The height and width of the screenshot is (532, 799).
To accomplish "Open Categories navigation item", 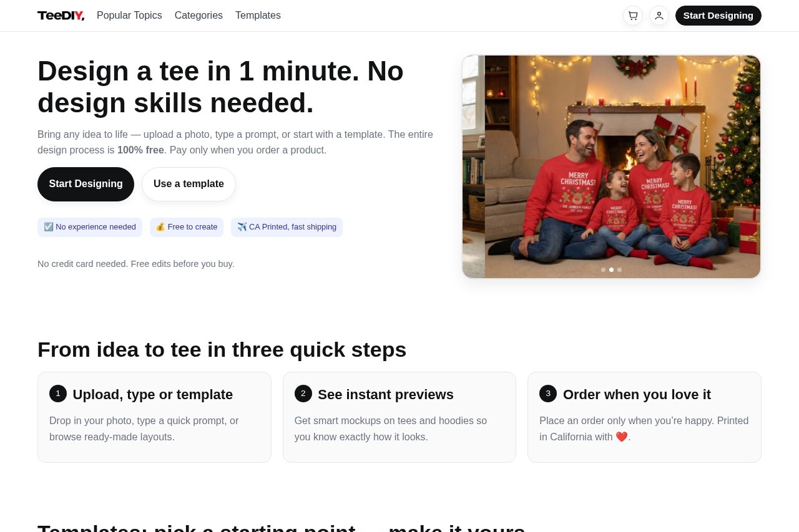I will (199, 16).
